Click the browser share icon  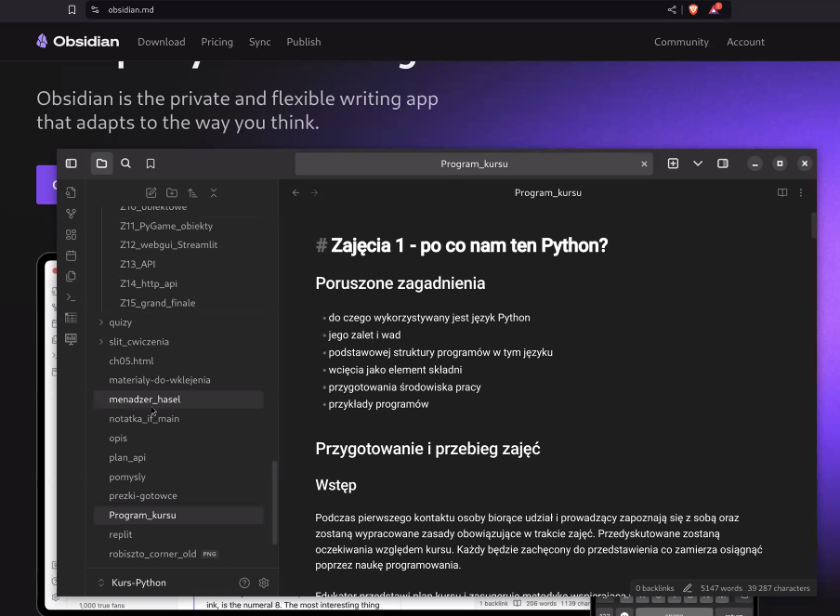click(672, 9)
